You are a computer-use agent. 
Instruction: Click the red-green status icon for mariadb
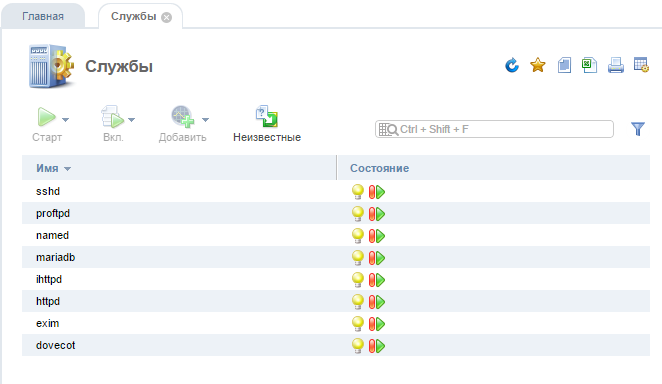click(x=377, y=258)
